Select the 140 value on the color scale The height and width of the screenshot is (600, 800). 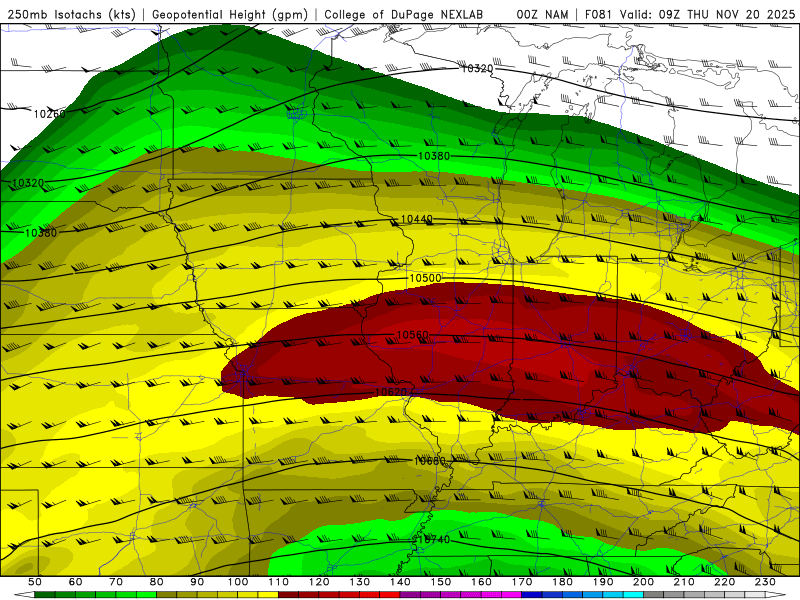401,582
